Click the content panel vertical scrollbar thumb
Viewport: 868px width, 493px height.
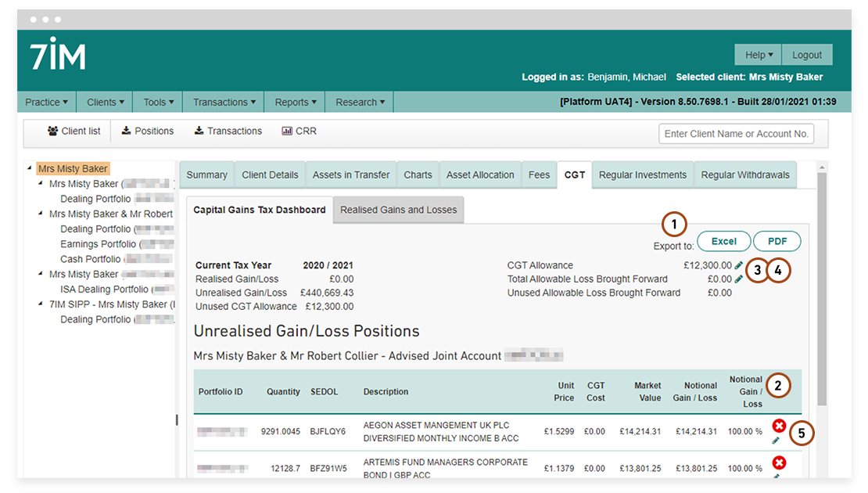click(x=822, y=290)
